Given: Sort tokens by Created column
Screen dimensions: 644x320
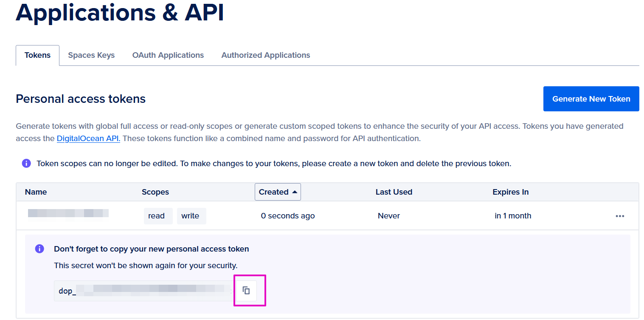Looking at the screenshot, I should (x=278, y=192).
